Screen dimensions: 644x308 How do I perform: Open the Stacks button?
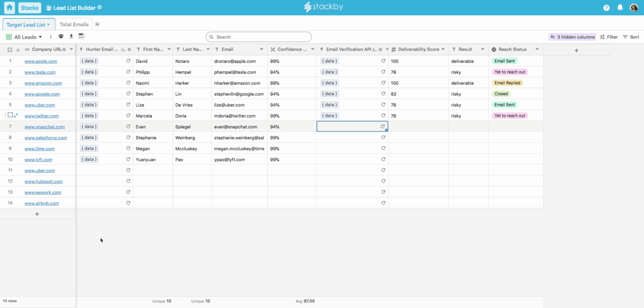pyautogui.click(x=30, y=8)
